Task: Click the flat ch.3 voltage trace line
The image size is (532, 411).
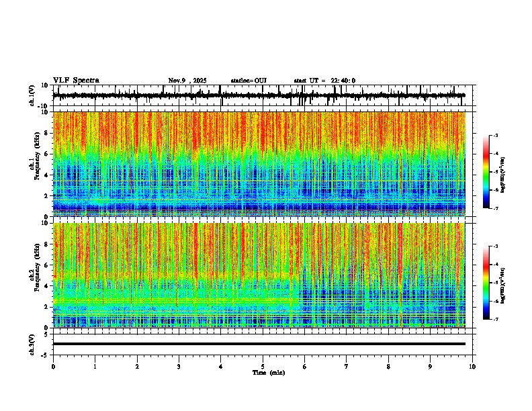Action: pyautogui.click(x=259, y=344)
